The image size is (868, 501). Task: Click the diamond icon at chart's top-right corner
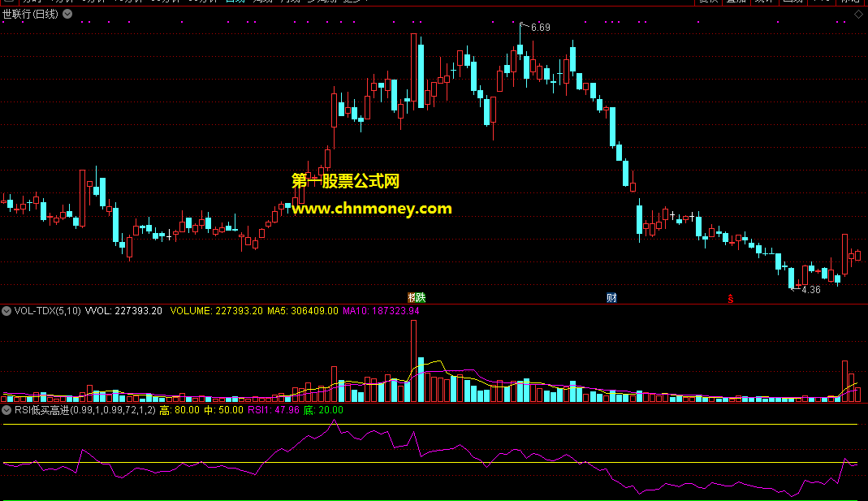(x=858, y=14)
